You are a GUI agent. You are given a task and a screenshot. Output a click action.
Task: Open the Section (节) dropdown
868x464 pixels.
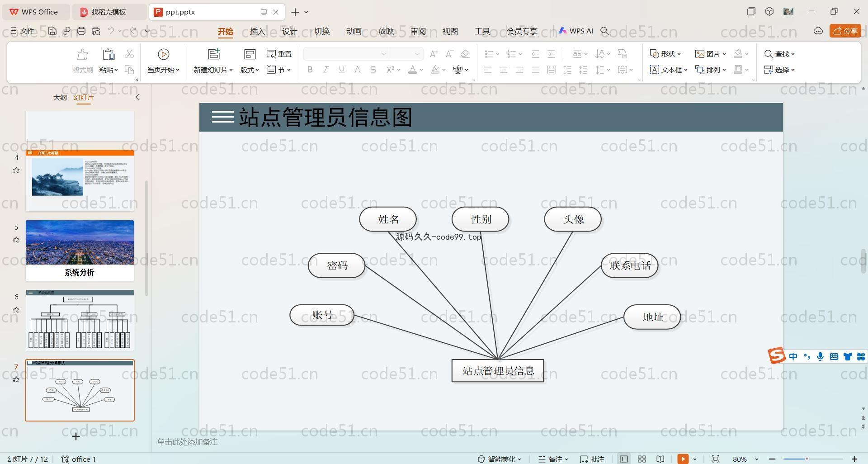tap(278, 70)
